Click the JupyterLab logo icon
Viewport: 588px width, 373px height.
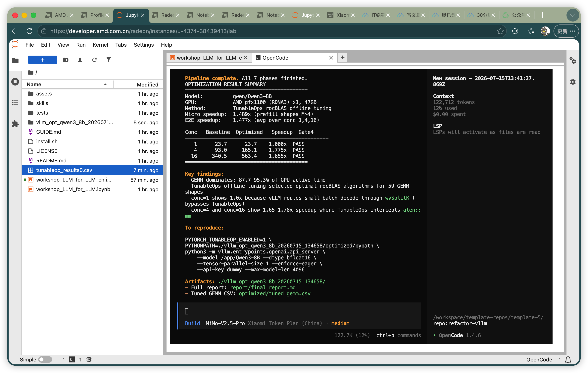click(x=15, y=44)
